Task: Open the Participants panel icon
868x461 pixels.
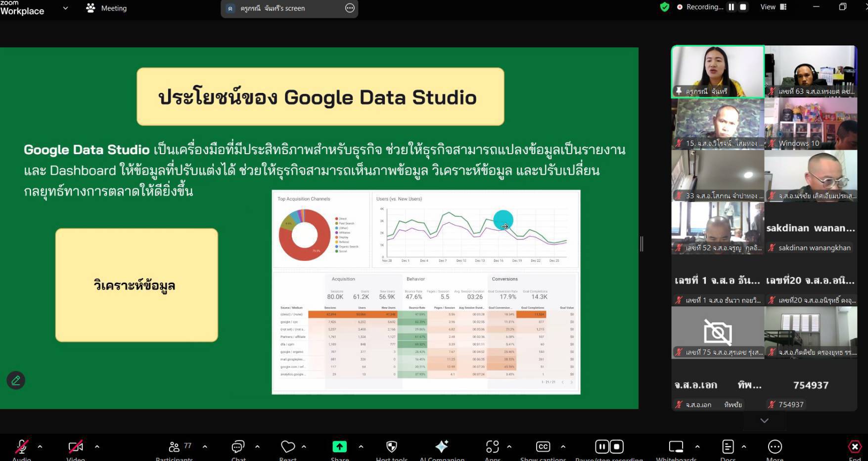Action: [174, 447]
